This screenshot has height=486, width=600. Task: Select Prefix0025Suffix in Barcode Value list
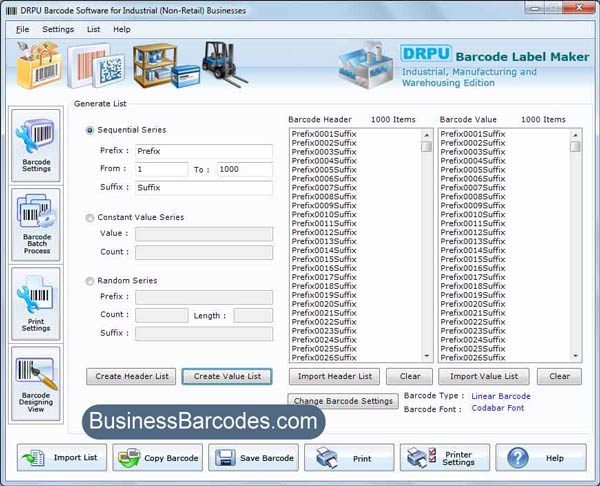(473, 349)
